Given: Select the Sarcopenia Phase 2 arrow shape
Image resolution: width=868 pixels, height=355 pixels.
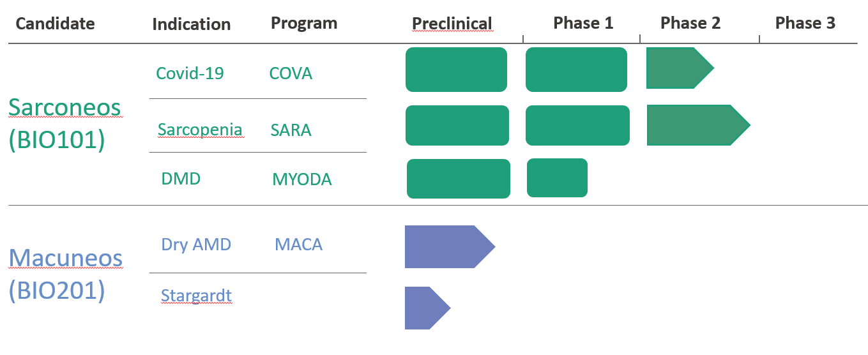Looking at the screenshot, I should [698, 125].
